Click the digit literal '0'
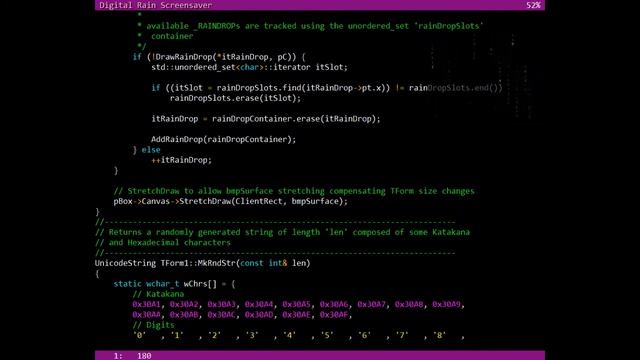This screenshot has width=640, height=360. pyautogui.click(x=139, y=336)
